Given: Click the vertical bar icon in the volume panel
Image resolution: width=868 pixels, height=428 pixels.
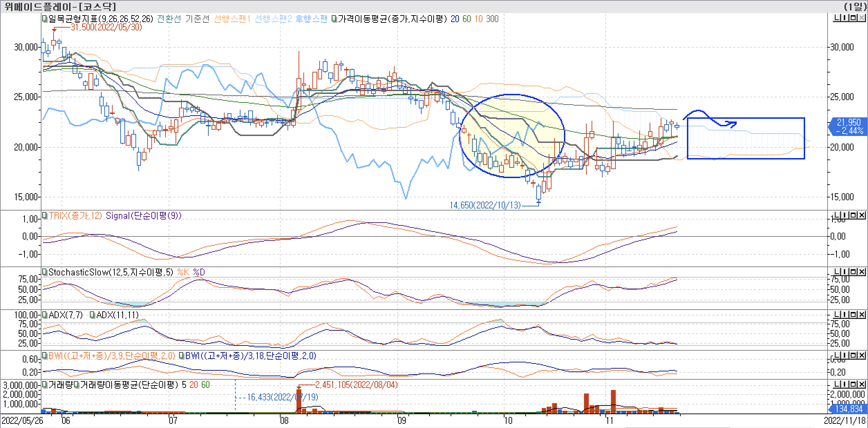Looking at the screenshot, I should coord(844,385).
